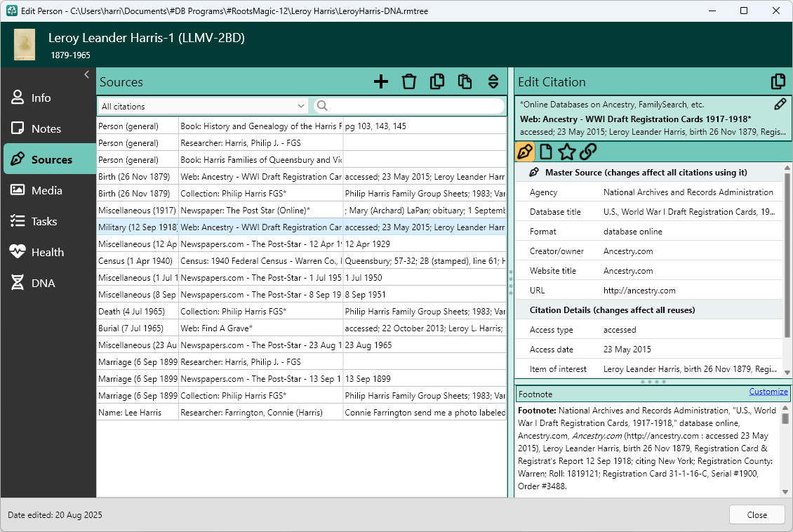The height and width of the screenshot is (532, 793).
Task: Click Leroy Harris portrait thumbnail
Action: pyautogui.click(x=25, y=44)
